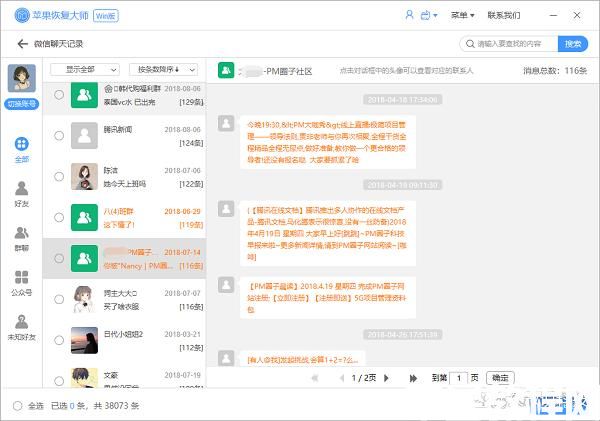Select the radio button for 陈洁
The image size is (600, 421).
(x=59, y=176)
